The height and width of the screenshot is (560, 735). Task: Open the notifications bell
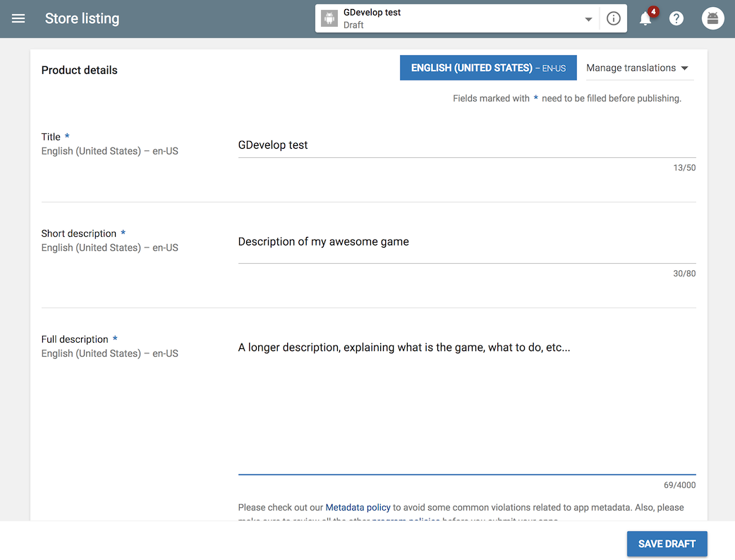[x=645, y=19]
